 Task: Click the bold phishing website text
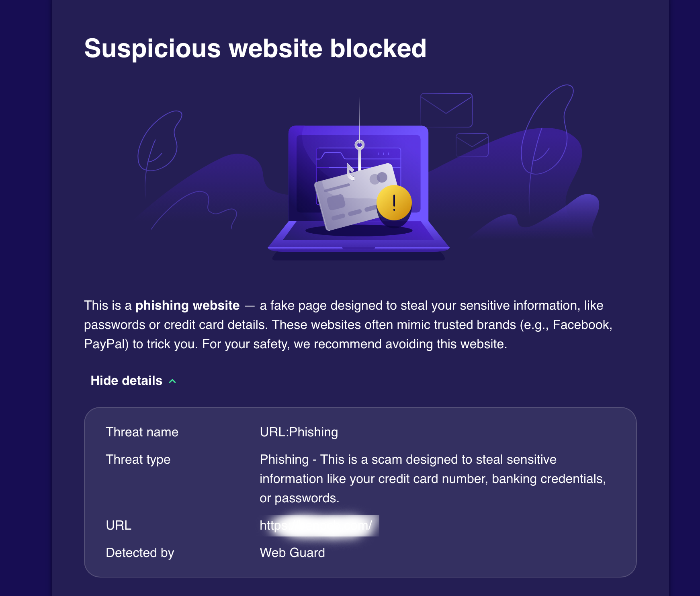(x=187, y=305)
